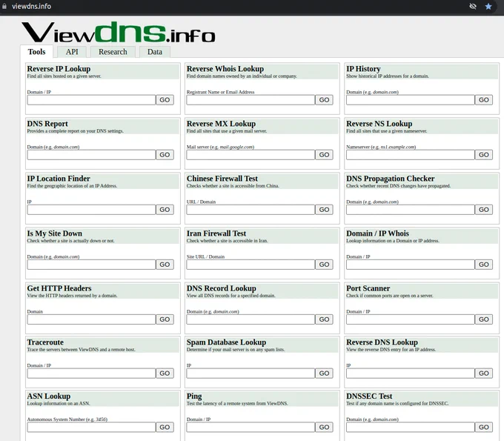Click GO for Is My Site Down
504x441 pixels.
click(x=165, y=265)
